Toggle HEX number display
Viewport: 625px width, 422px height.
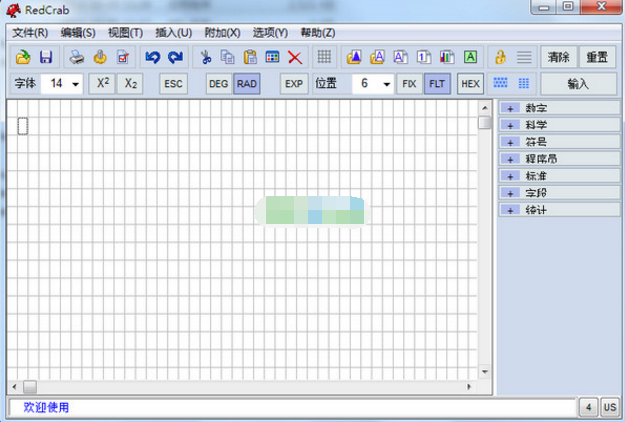pyautogui.click(x=470, y=84)
